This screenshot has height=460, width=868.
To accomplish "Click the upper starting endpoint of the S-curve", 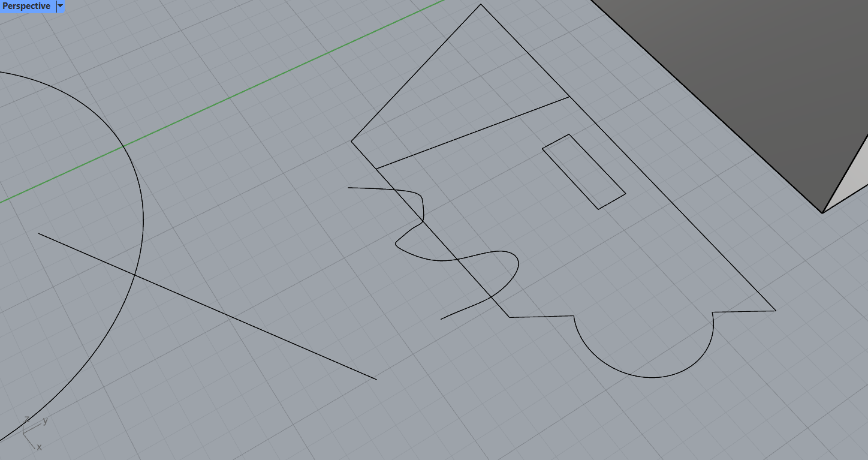I will click(x=349, y=188).
